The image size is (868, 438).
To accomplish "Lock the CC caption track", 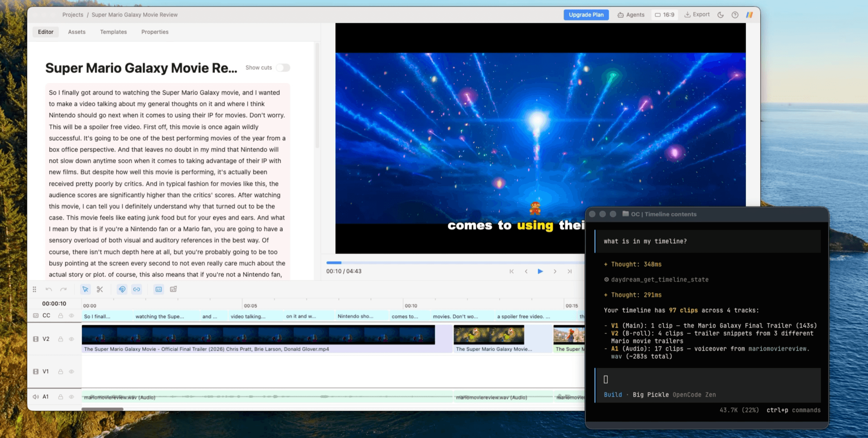I will [x=61, y=315].
